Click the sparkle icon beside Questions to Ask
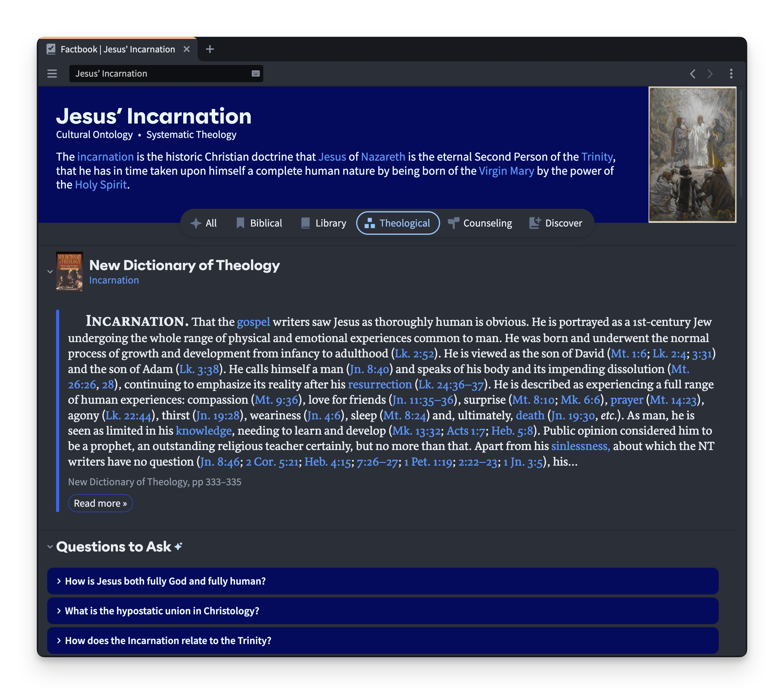Image resolution: width=784 pixels, height=694 pixels. click(x=178, y=546)
